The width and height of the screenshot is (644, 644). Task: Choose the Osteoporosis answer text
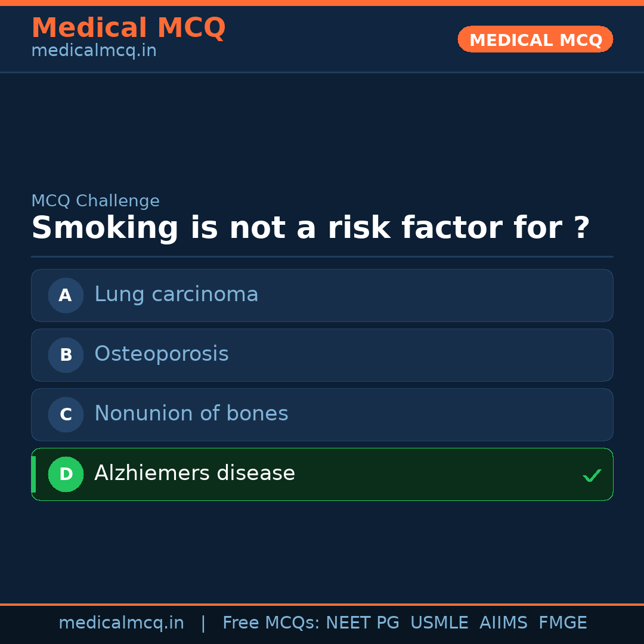click(162, 354)
